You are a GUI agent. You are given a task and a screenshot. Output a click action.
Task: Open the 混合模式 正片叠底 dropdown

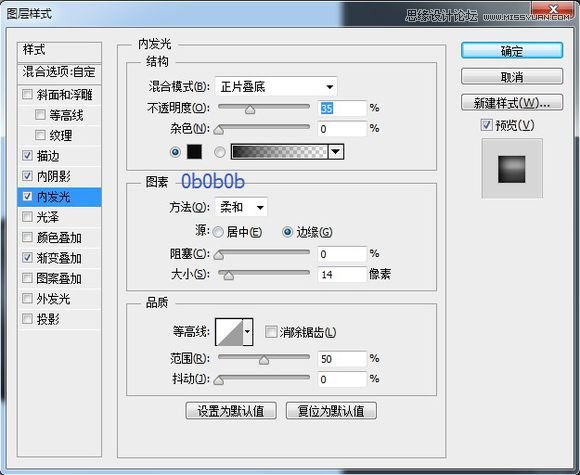coord(276,87)
